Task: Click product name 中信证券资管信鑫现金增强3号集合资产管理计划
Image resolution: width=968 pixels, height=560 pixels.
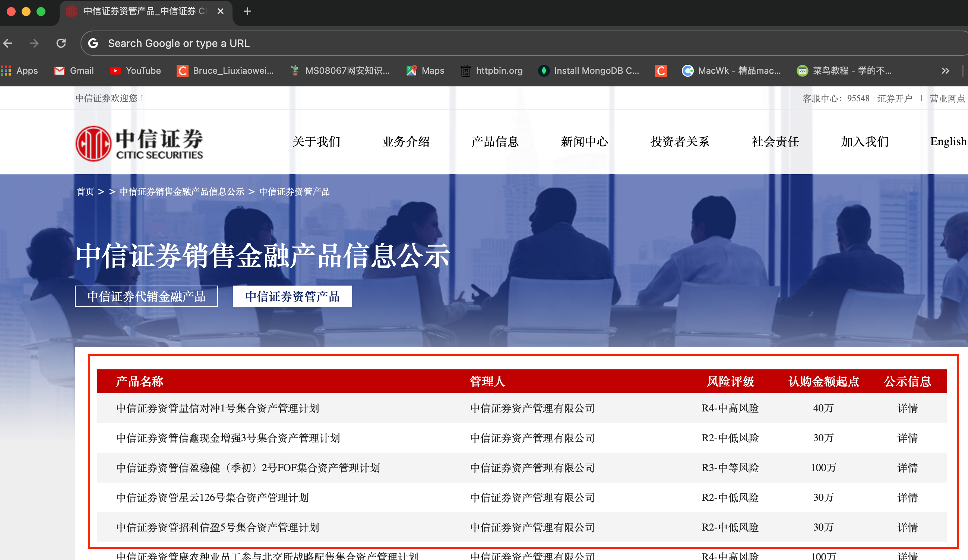Action: [228, 438]
